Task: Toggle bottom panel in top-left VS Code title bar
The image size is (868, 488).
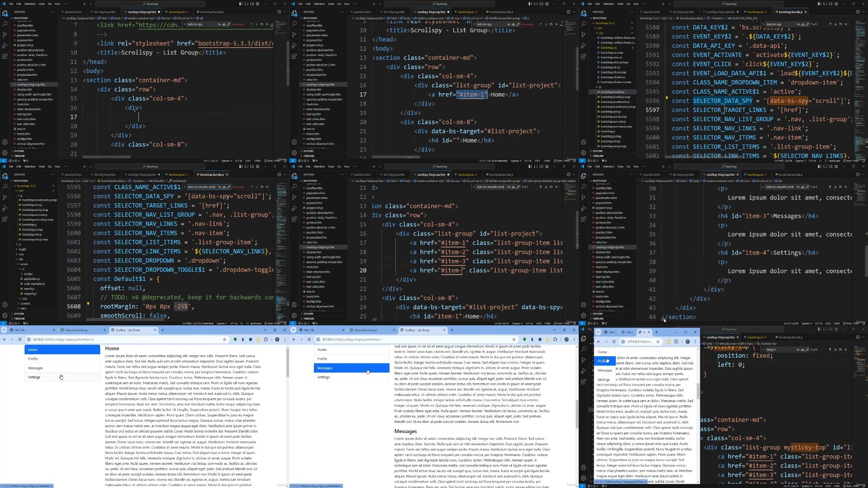Action: click(247, 4)
